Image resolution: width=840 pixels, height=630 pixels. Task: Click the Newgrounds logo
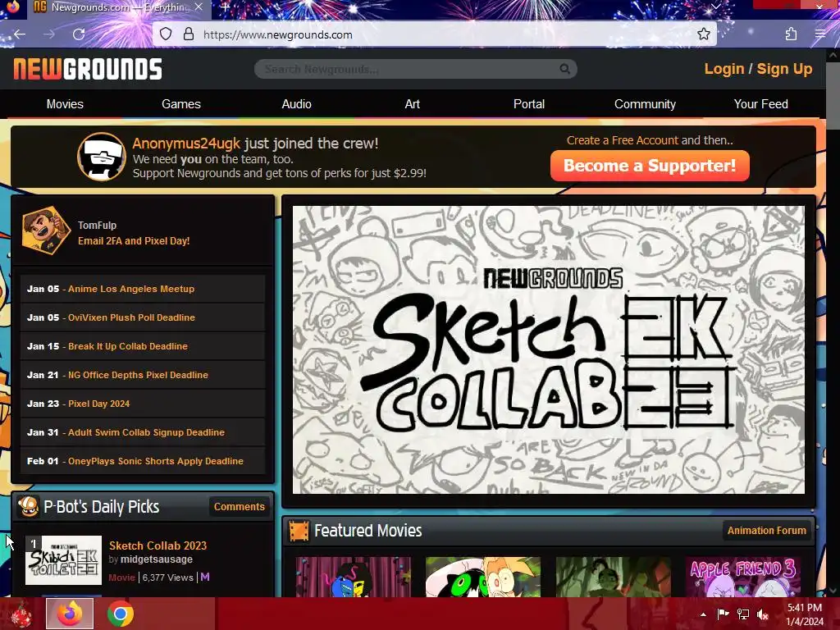point(87,69)
